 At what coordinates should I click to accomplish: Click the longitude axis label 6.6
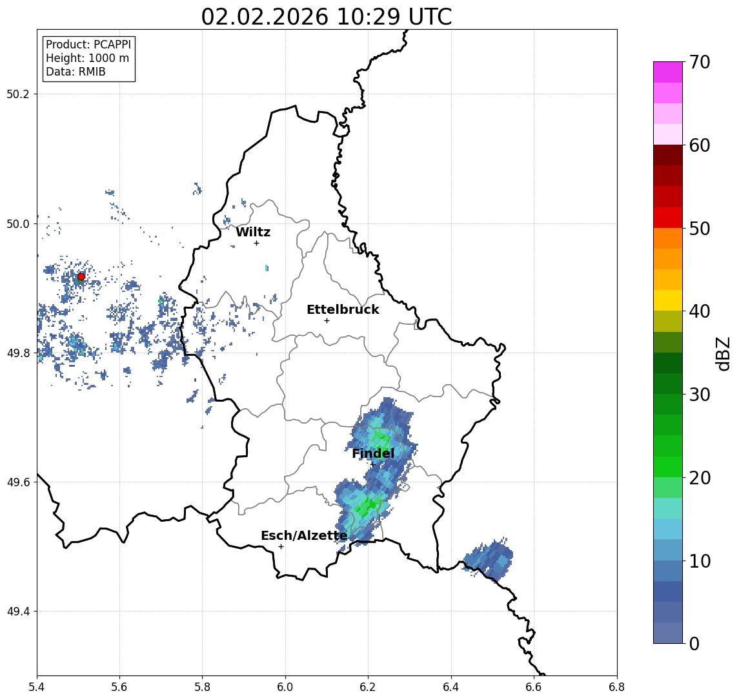tap(534, 687)
